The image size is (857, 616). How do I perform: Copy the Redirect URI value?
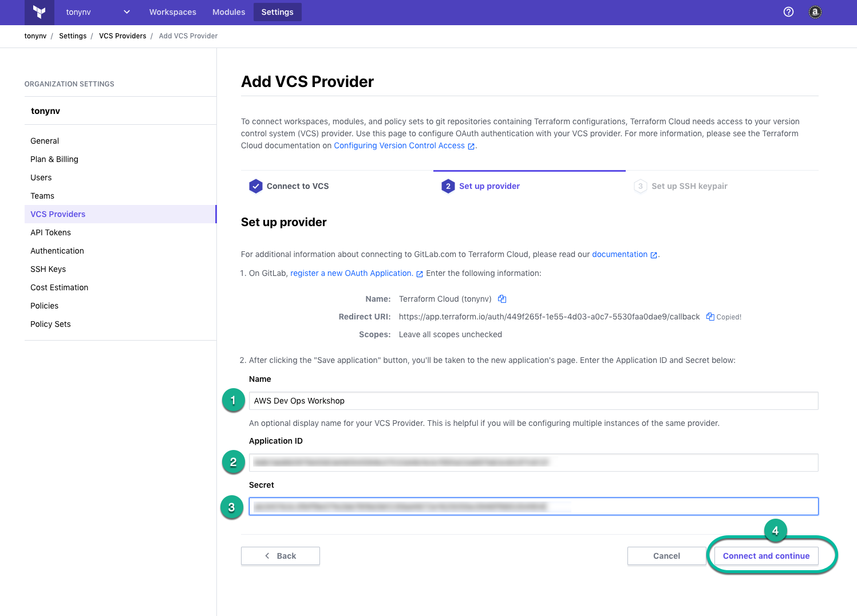pyautogui.click(x=710, y=317)
